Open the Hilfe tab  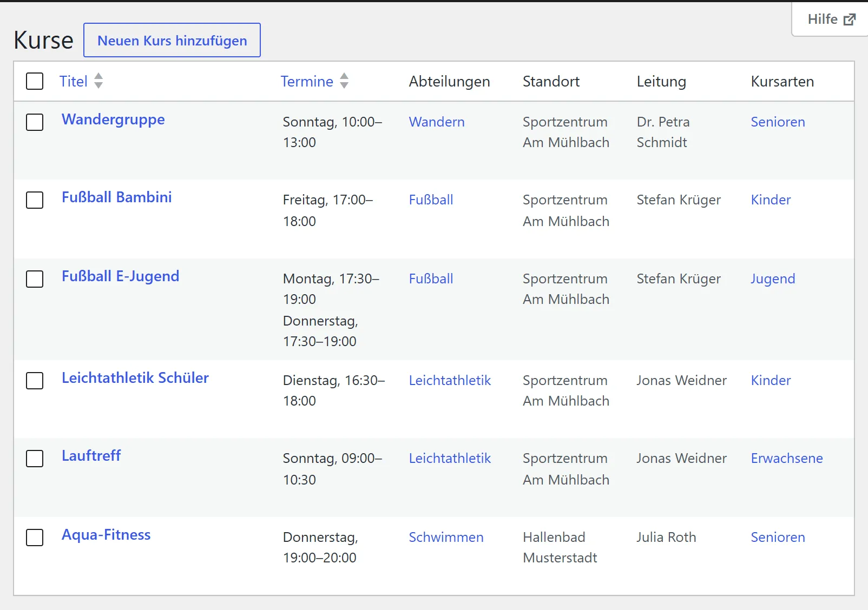click(x=831, y=19)
